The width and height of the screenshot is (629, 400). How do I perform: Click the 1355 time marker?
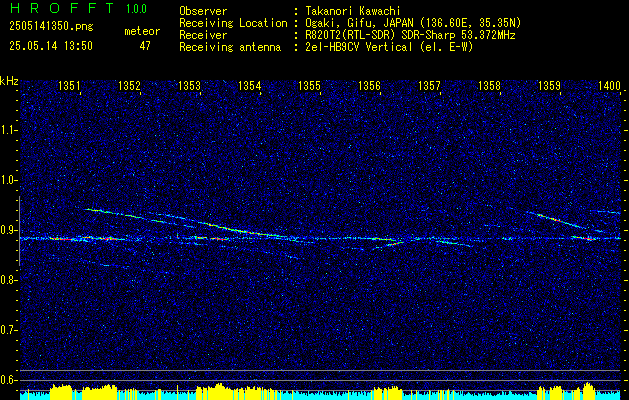310,85
